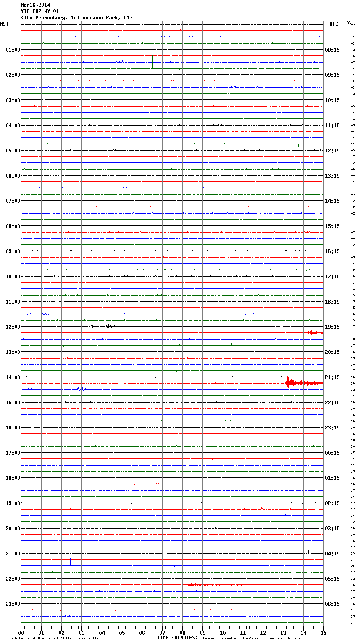The width and height of the screenshot is (357, 644).
Task: Click minute 05 on the time axis
Action: click(x=122, y=633)
